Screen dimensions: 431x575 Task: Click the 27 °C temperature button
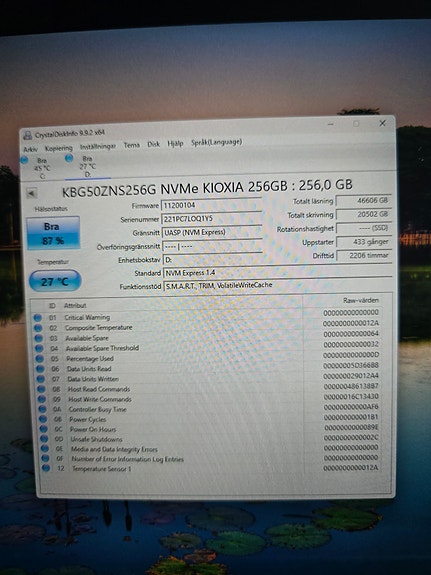(55, 282)
